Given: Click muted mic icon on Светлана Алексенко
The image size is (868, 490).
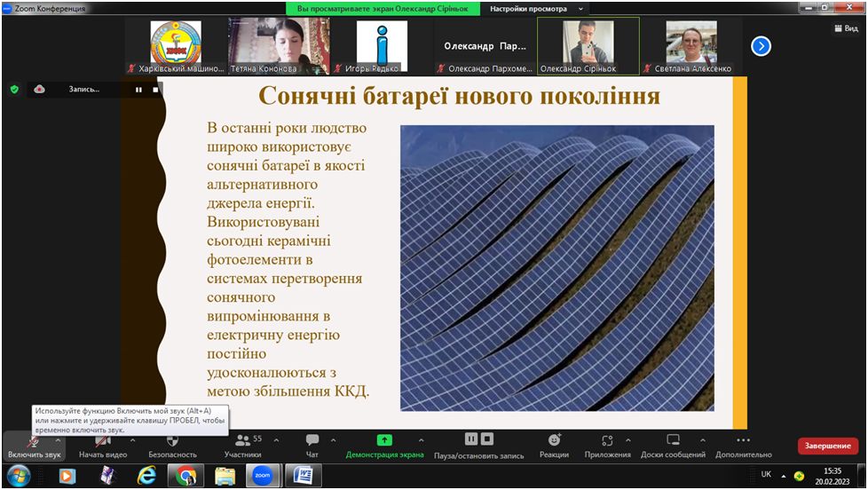Looking at the screenshot, I should point(647,68).
